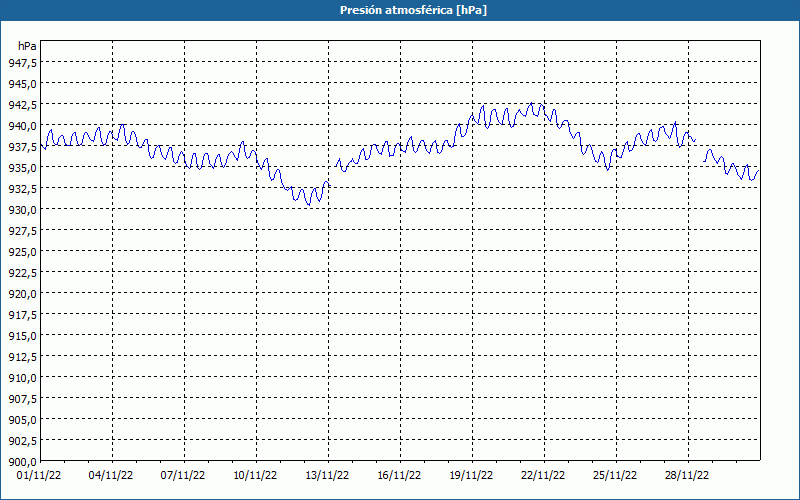The image size is (800, 500).
Task: Select the 925,0 axis value
Action: 22,252
